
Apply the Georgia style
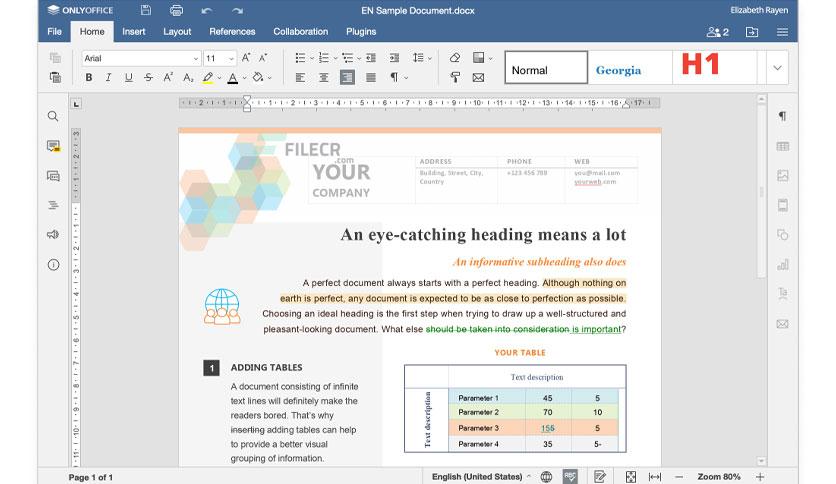tap(630, 68)
